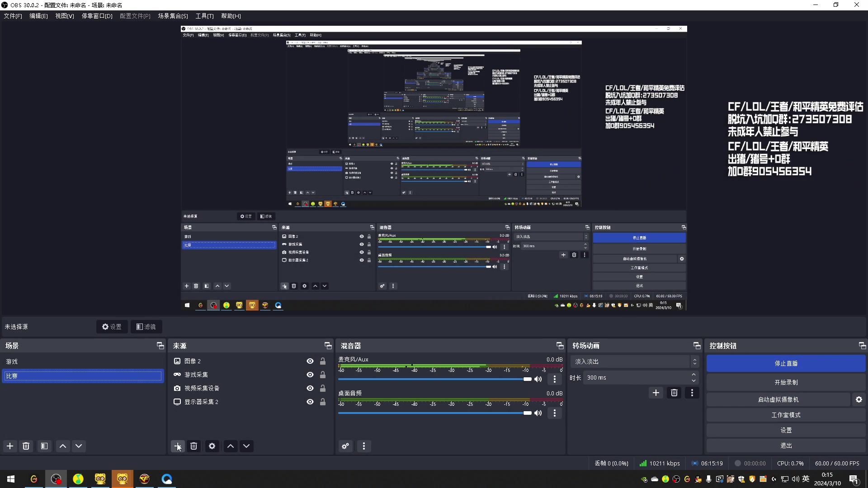
Task: Click the 开始录制 button
Action: pos(786,382)
